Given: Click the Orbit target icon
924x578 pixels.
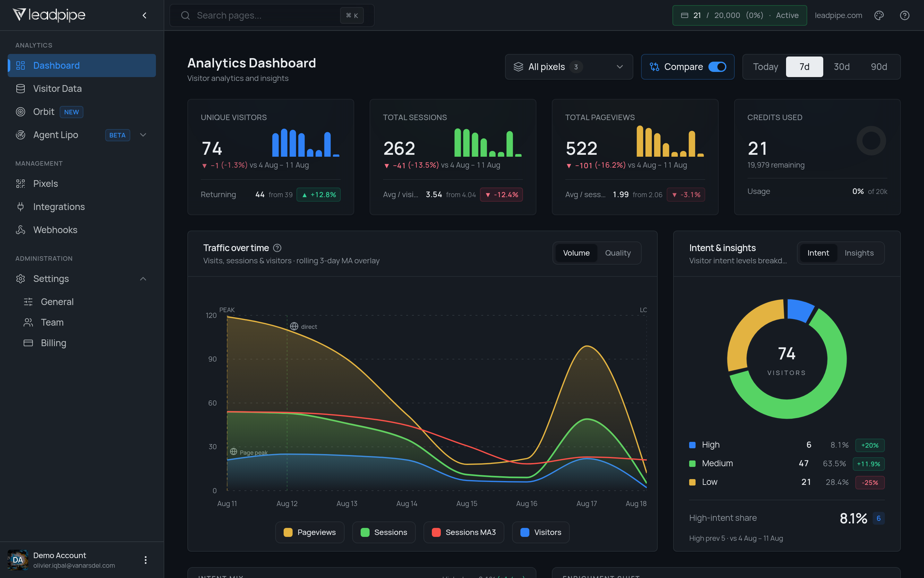Looking at the screenshot, I should coord(21,112).
